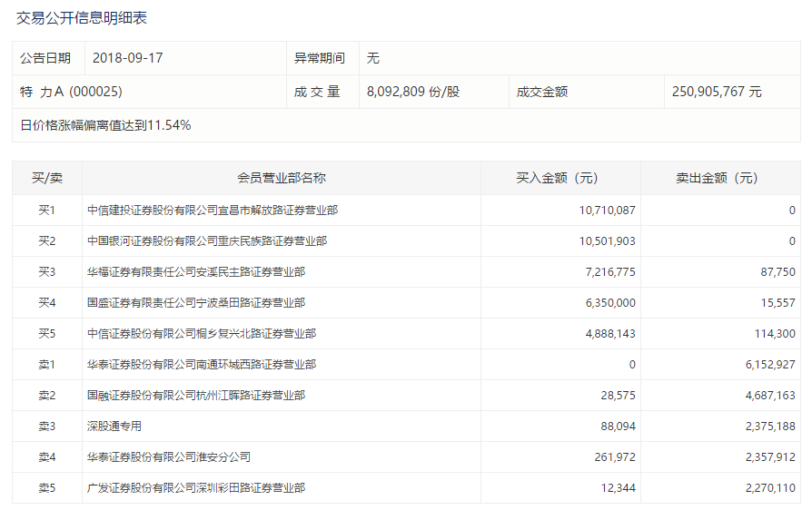Open 国盛证券 宁波桑田路 branch entry
This screenshot has height=510, width=812.
195,303
